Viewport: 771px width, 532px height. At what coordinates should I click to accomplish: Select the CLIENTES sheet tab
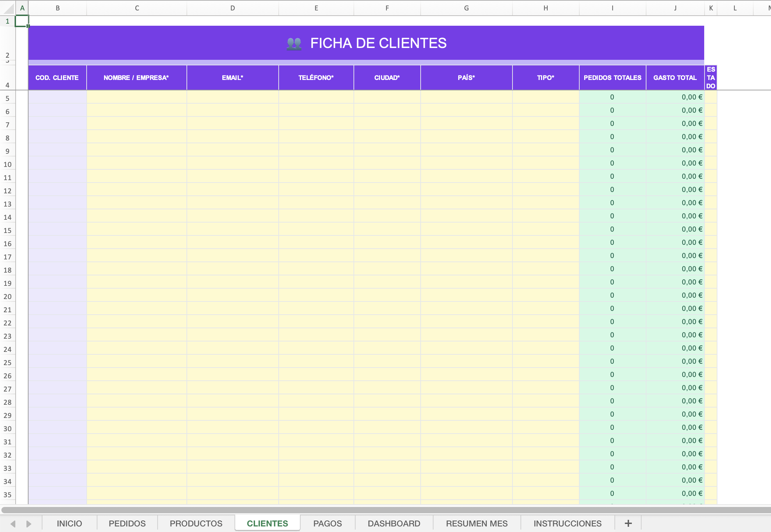tap(267, 523)
